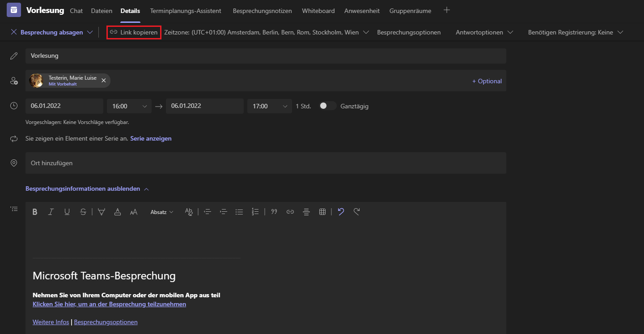Expand the arrow next to Besprechung absagen
The image size is (644, 334).
90,32
